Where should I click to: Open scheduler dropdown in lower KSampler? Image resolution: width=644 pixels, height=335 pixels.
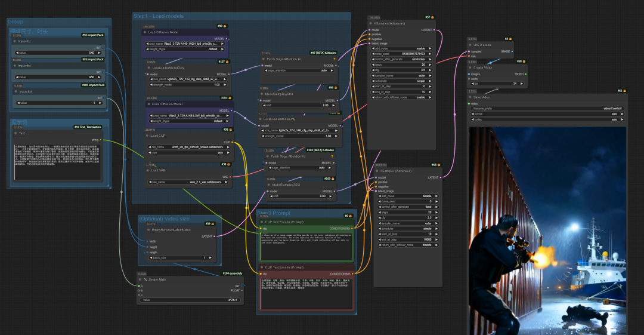coord(408,228)
